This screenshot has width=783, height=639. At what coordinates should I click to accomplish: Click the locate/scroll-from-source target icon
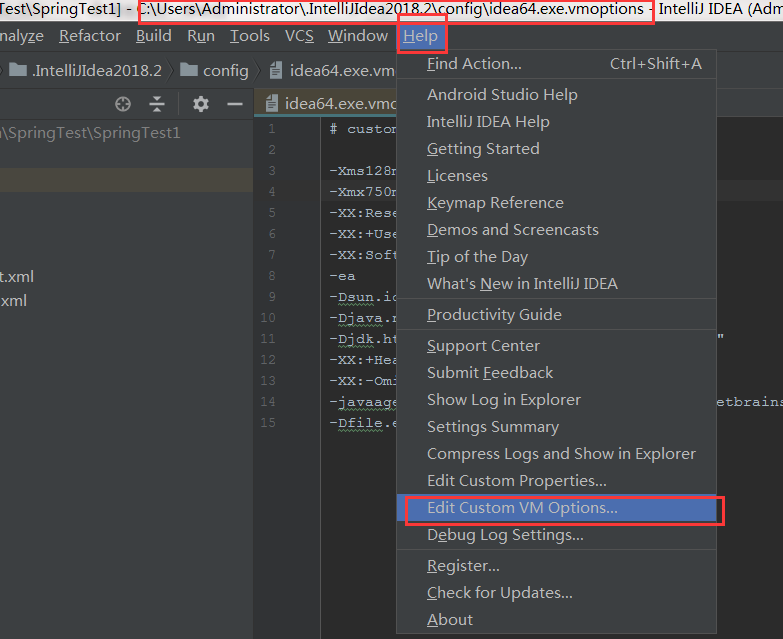[123, 104]
